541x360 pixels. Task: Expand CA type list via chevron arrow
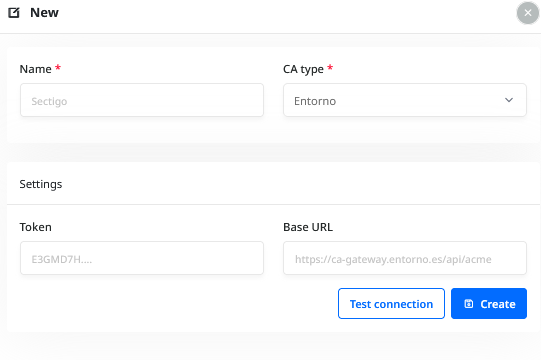[509, 100]
